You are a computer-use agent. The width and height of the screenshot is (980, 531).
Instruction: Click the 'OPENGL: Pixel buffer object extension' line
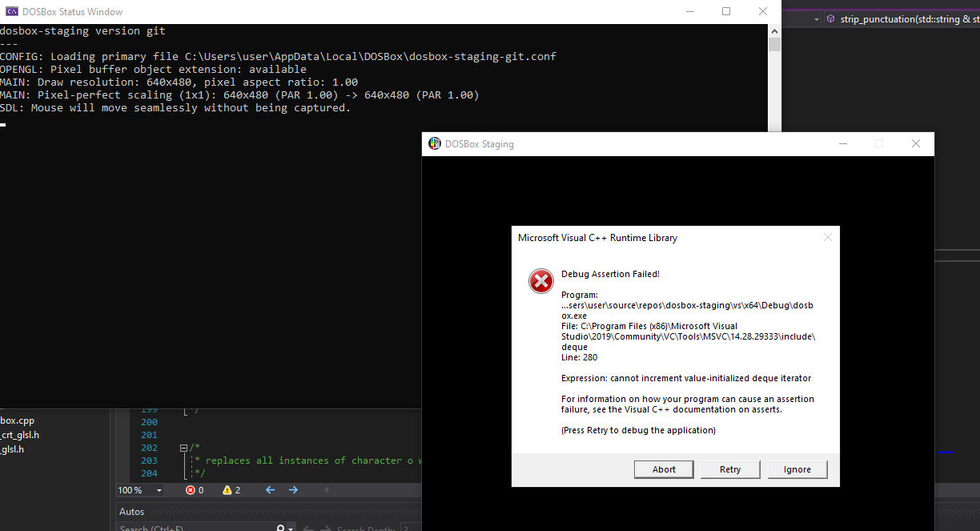(x=153, y=69)
